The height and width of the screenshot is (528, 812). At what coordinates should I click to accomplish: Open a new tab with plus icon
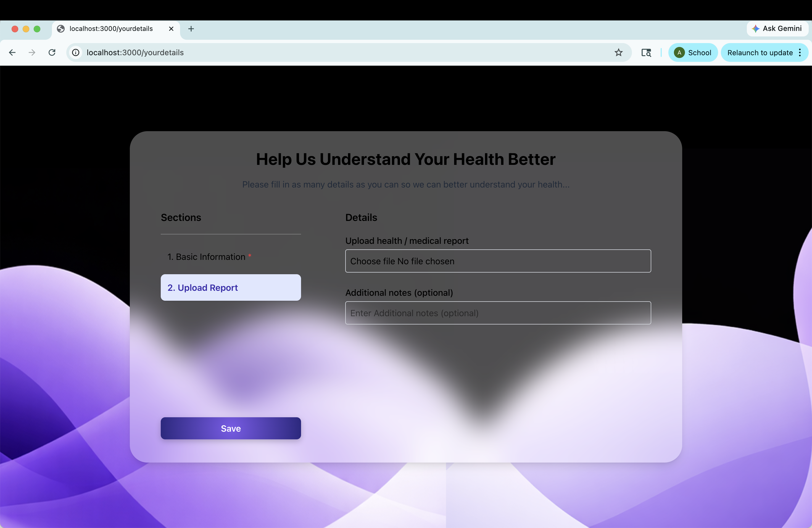click(x=191, y=29)
